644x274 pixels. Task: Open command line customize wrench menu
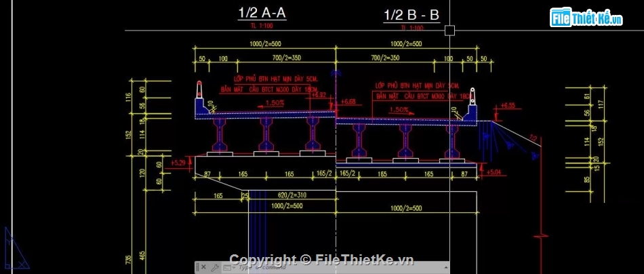point(214,268)
